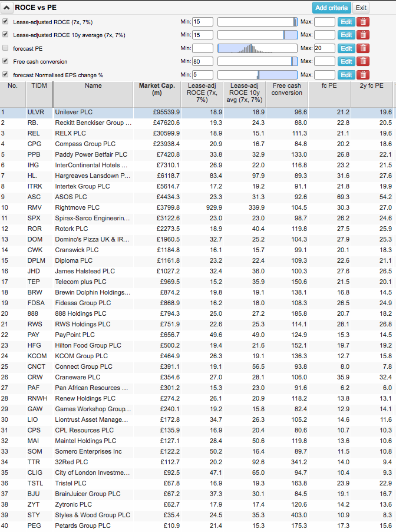The height and width of the screenshot is (532, 396).
Task: Edit the forecast PE criterion
Action: (x=346, y=48)
